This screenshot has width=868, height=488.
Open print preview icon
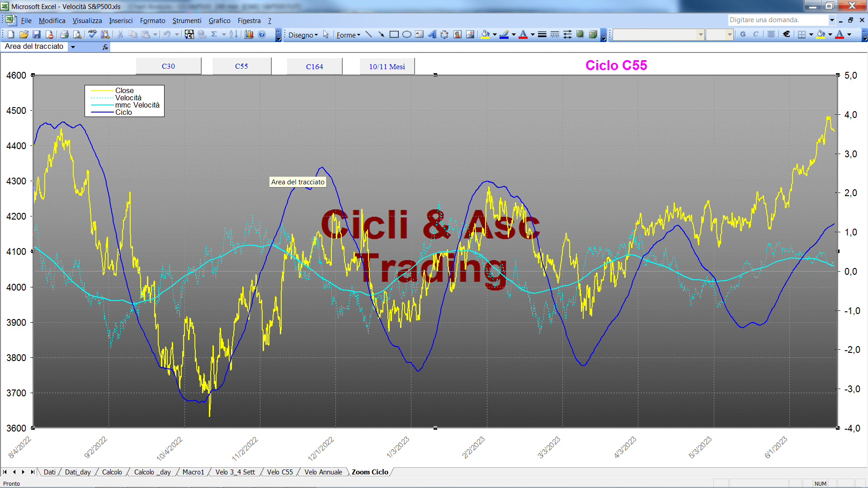pyautogui.click(x=77, y=34)
